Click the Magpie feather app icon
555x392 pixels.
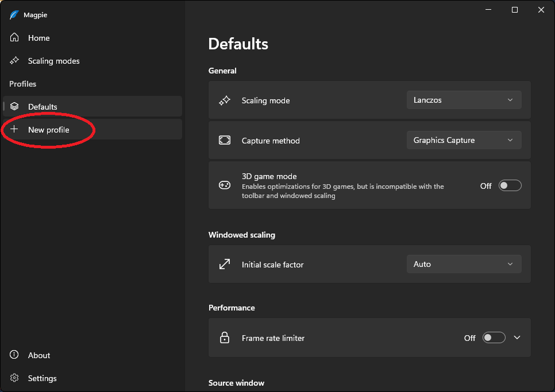coord(14,15)
